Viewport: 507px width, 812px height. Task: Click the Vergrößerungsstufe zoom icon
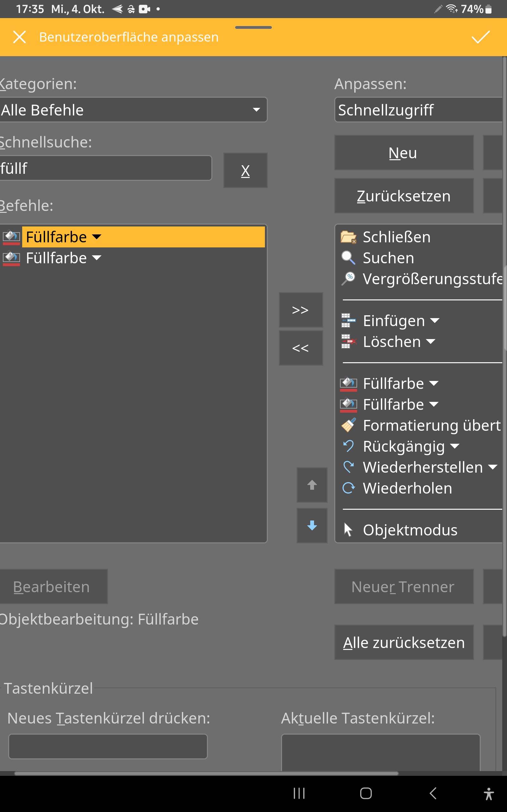[348, 278]
